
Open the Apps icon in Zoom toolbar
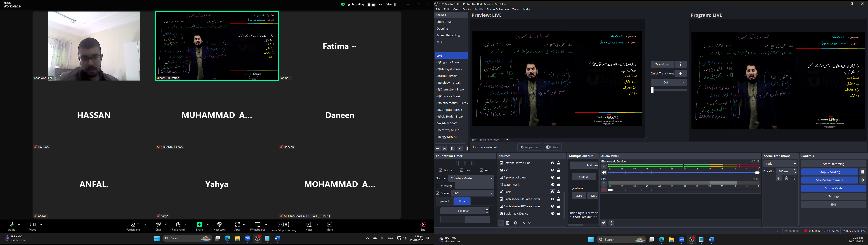[238, 224]
